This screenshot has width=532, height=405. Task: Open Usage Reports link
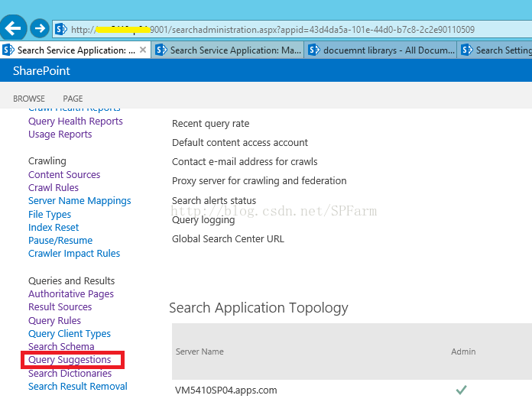pos(60,134)
